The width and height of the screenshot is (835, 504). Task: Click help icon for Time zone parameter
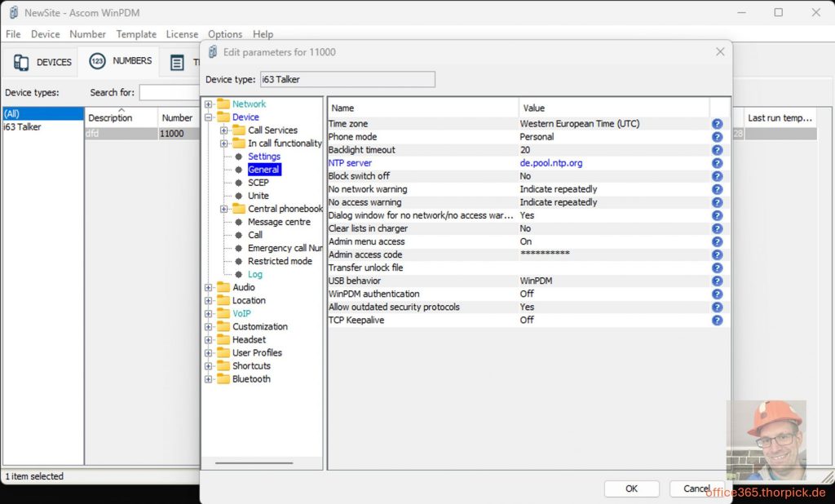[x=717, y=124]
